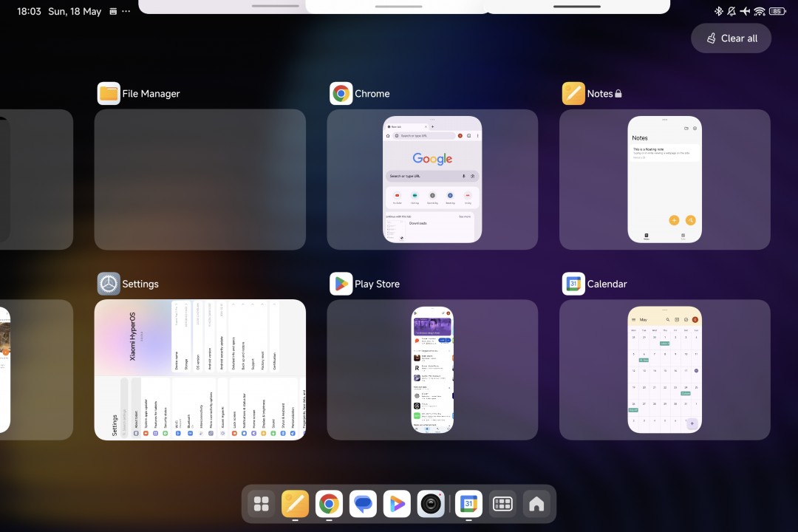Tap the Play Store icon above its card
The height and width of the screenshot is (532, 798).
point(341,284)
